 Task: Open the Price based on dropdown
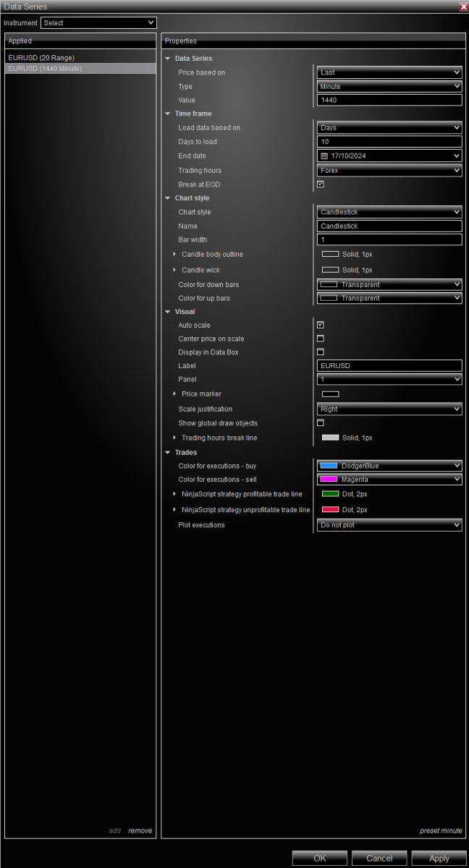pos(389,72)
